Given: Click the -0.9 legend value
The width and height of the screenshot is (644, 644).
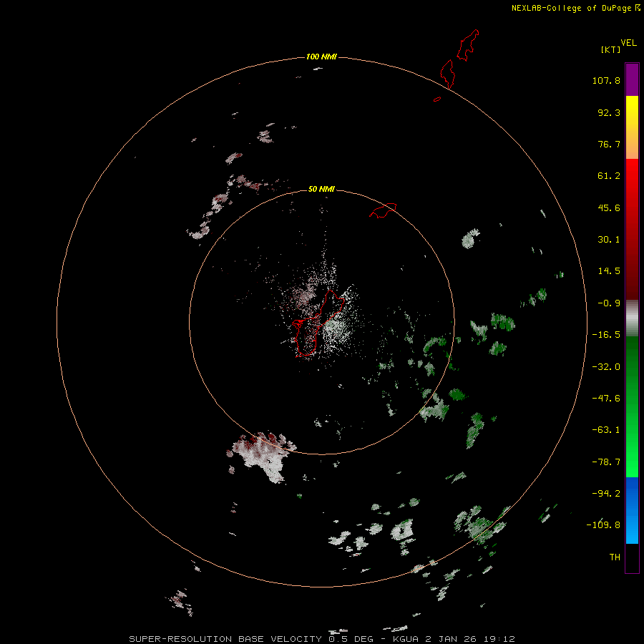Looking at the screenshot, I should coord(609,303).
